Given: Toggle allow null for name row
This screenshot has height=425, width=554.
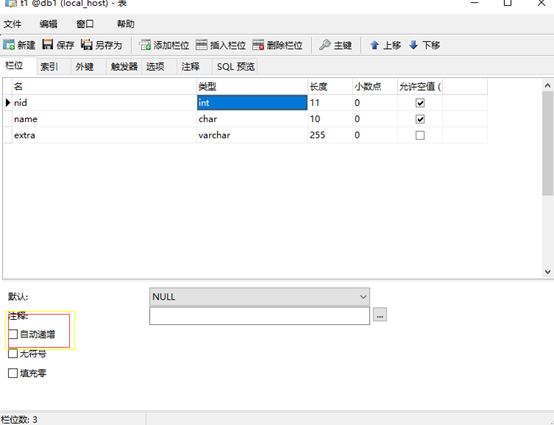Looking at the screenshot, I should pos(420,119).
